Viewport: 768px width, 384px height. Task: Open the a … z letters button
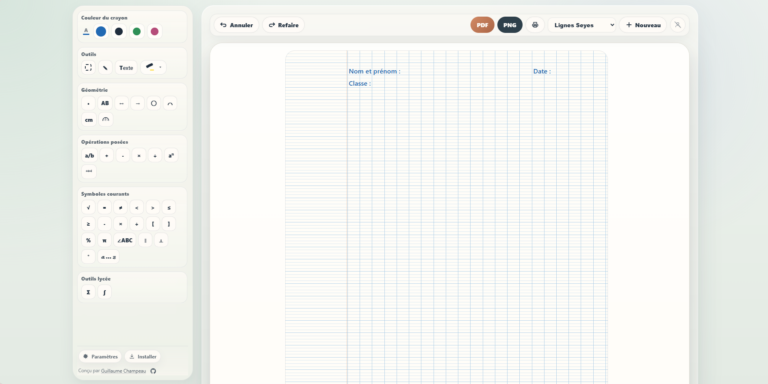[x=108, y=257]
